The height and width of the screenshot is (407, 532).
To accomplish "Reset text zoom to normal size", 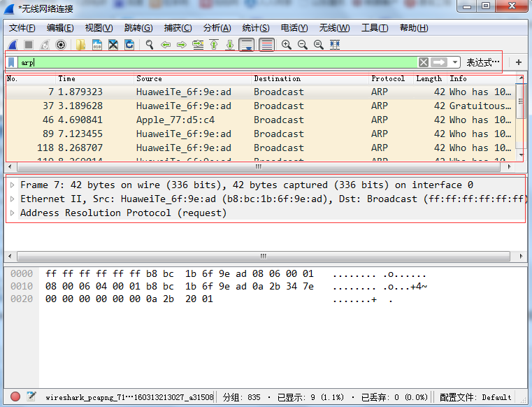I will pyautogui.click(x=319, y=45).
